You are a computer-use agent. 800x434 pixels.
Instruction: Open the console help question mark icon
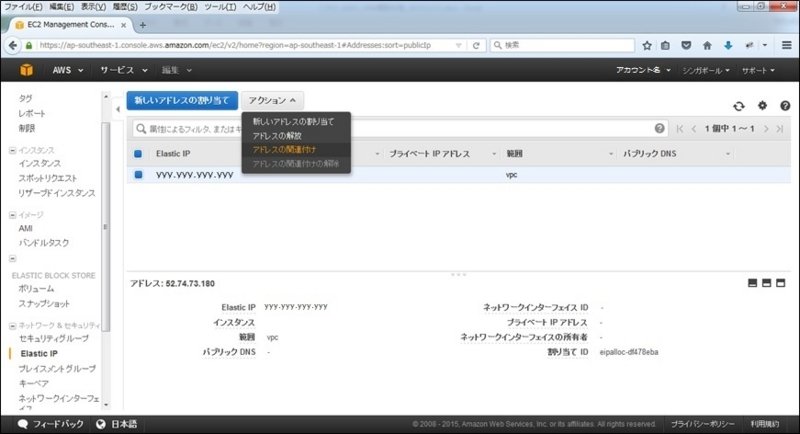783,105
